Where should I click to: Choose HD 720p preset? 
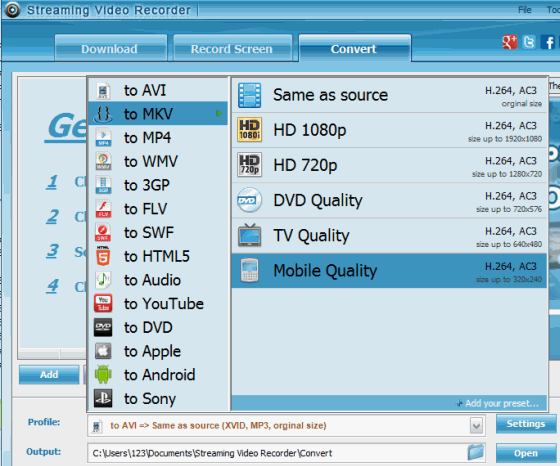[389, 165]
